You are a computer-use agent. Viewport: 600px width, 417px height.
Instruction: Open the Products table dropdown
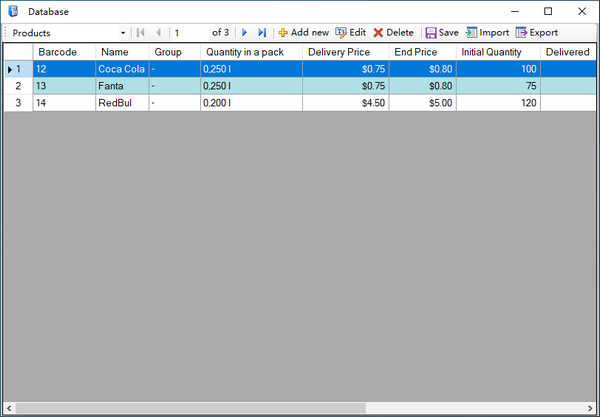click(x=123, y=33)
